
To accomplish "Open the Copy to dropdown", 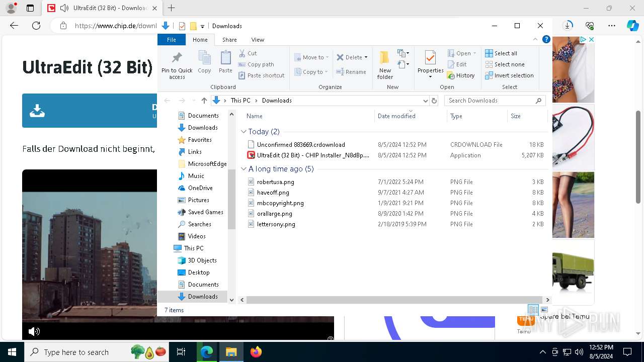I will point(311,72).
